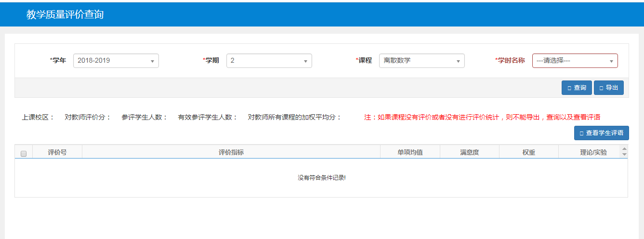Click the red 注 note text about export
The image size is (644, 239).
point(482,117)
